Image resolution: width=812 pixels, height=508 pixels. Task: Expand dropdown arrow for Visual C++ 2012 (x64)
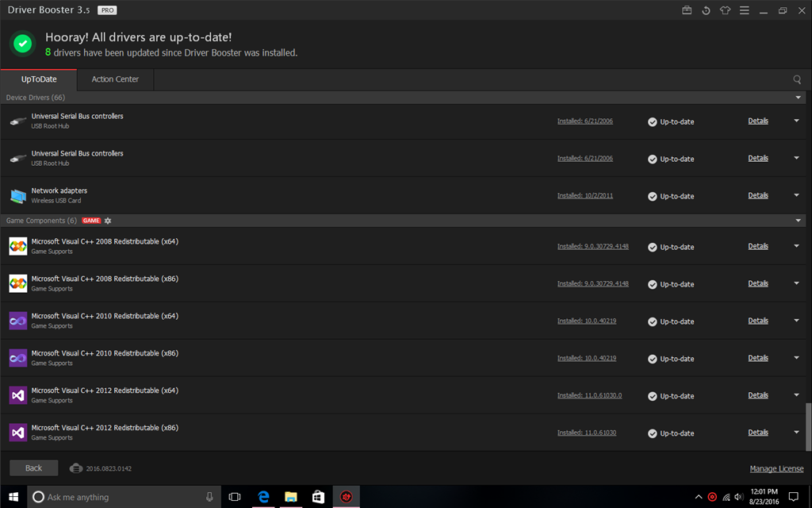pyautogui.click(x=796, y=395)
